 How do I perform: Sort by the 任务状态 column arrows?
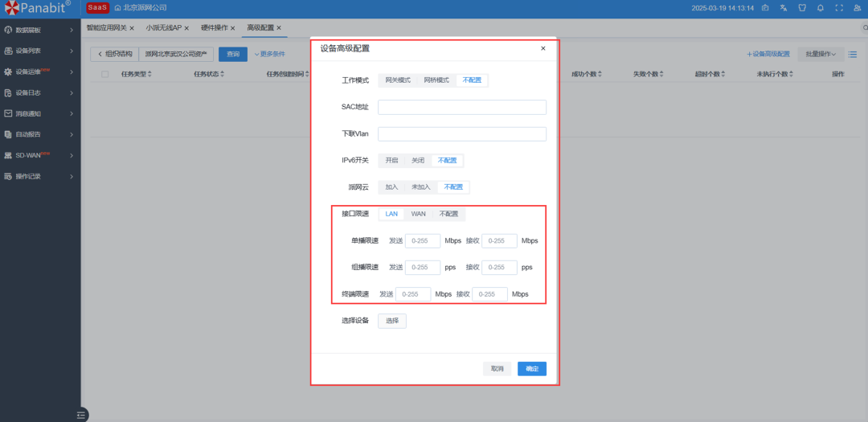pyautogui.click(x=222, y=74)
